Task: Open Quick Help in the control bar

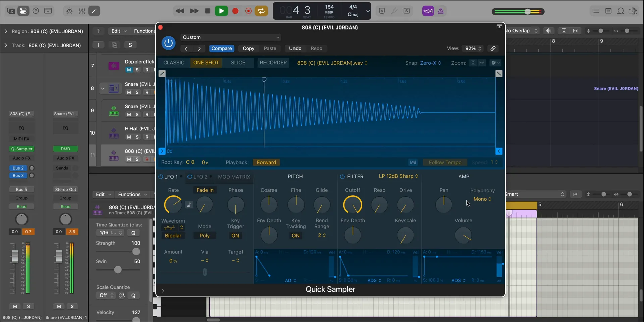Action: click(36, 11)
